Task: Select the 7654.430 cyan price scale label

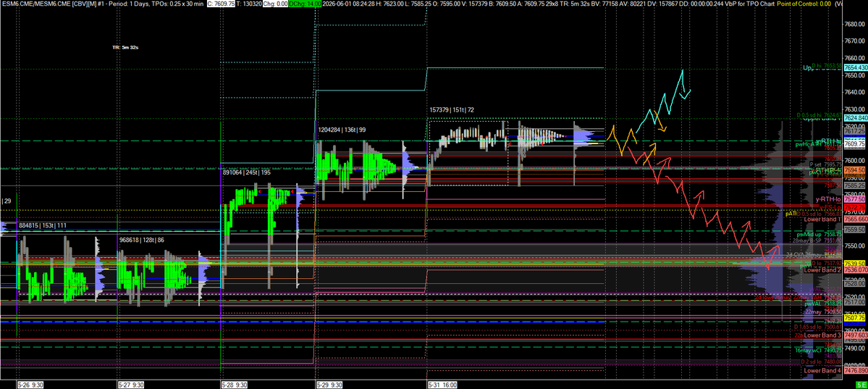Action: (x=856, y=67)
